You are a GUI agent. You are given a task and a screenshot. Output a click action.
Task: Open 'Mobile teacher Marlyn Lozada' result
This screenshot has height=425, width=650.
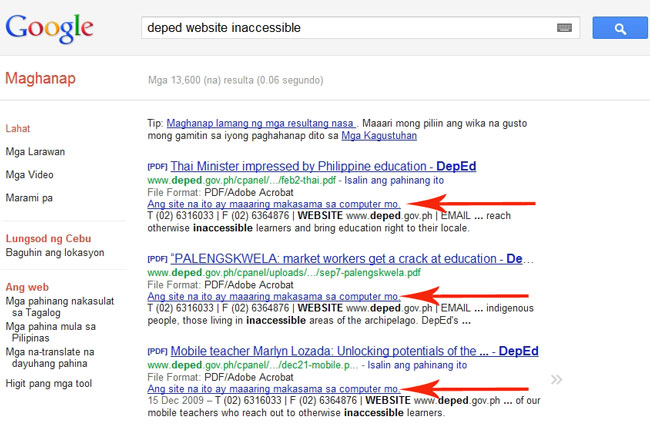[x=354, y=351]
